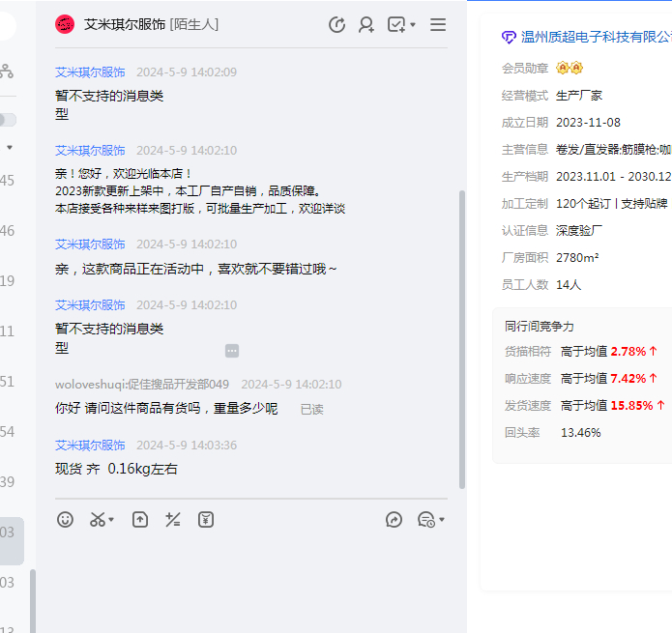Open the emoji picker
The image size is (672, 633).
click(65, 520)
